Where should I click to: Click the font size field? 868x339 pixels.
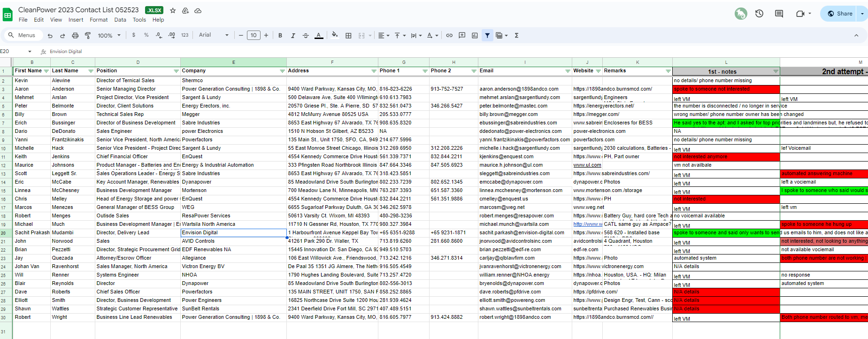[x=253, y=35]
